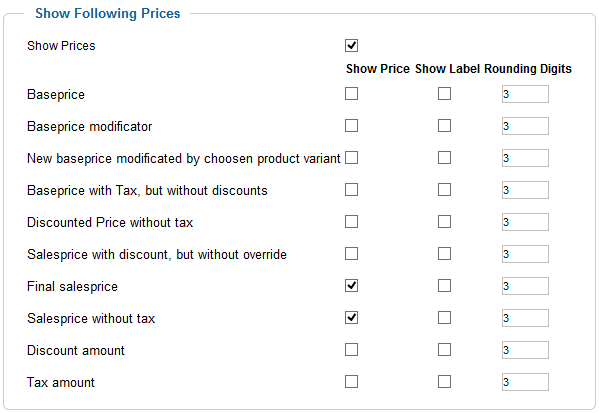This screenshot has width=599, height=413.
Task: Tick Show Label for Baseprice modificator
Action: tap(444, 126)
